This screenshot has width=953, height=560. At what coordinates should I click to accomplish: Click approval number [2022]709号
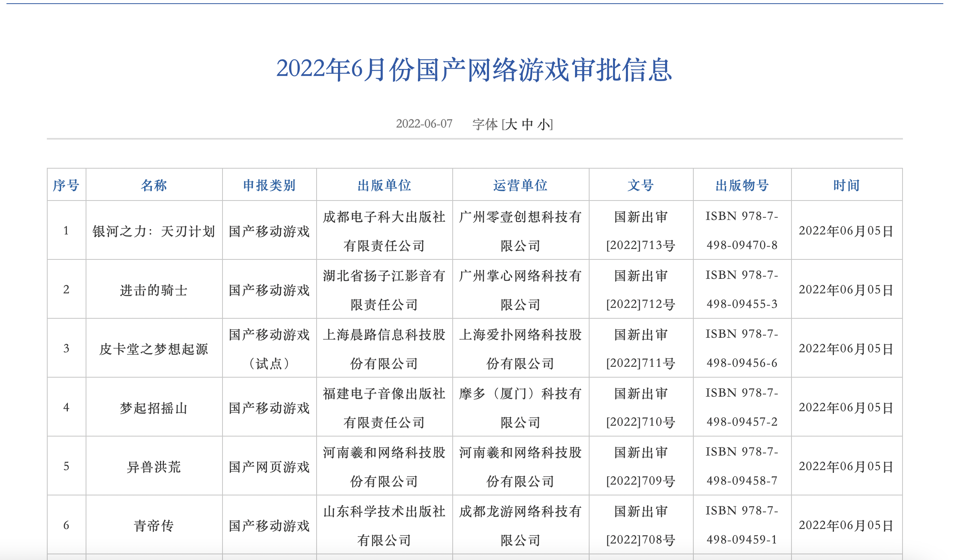[641, 481]
